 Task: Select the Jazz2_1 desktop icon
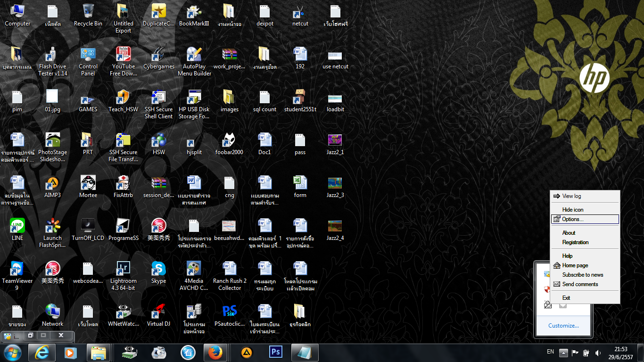point(335,144)
